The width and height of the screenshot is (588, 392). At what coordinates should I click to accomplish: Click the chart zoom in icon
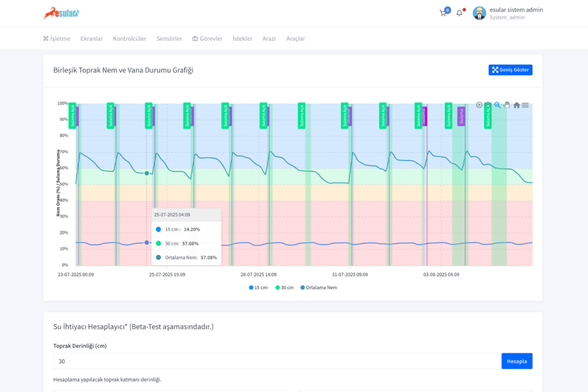coord(479,105)
